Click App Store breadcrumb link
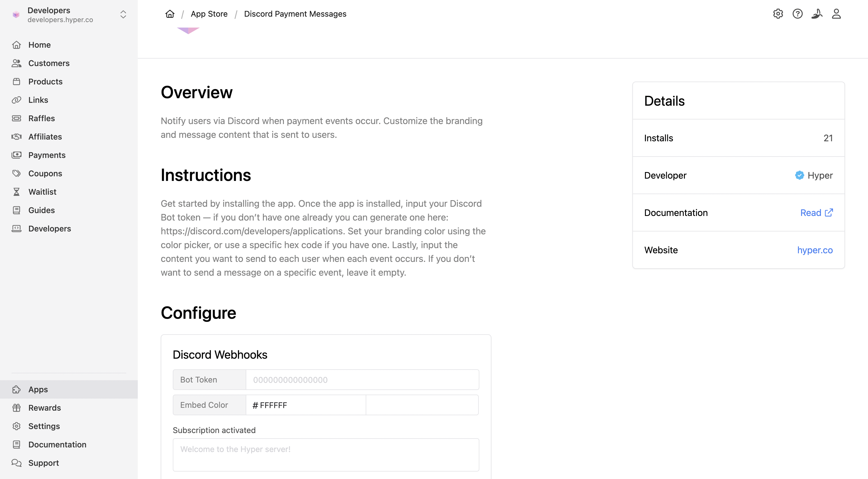The image size is (868, 479). point(209,14)
